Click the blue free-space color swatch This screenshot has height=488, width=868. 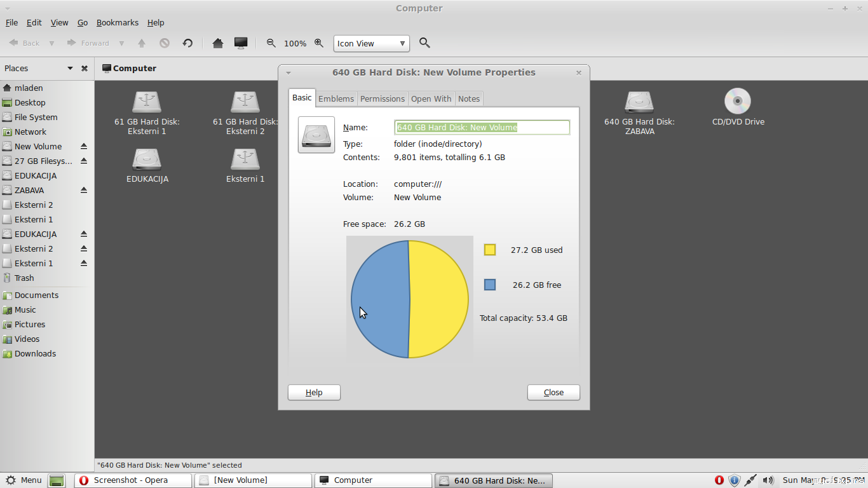490,285
